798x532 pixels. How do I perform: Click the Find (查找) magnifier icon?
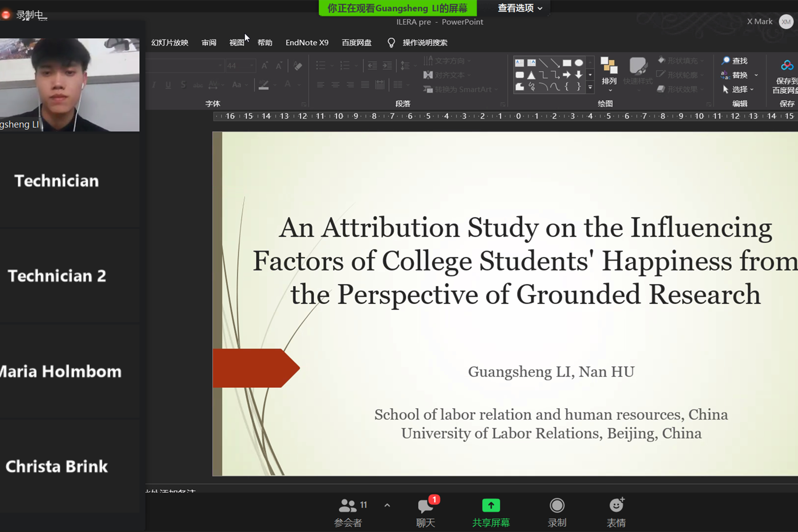coord(725,61)
